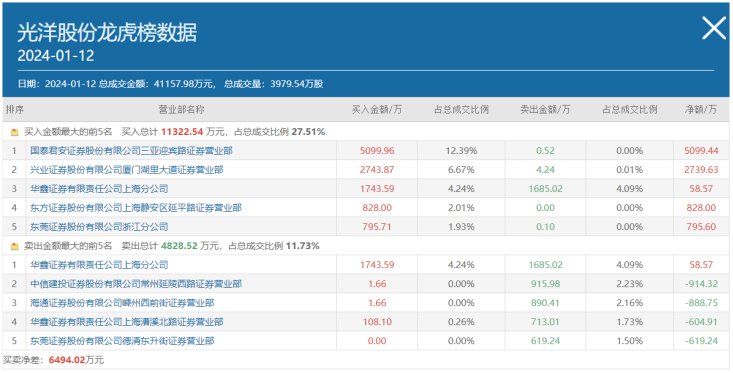
Task: Select buy amount value 5099.96
Action: [x=377, y=151]
